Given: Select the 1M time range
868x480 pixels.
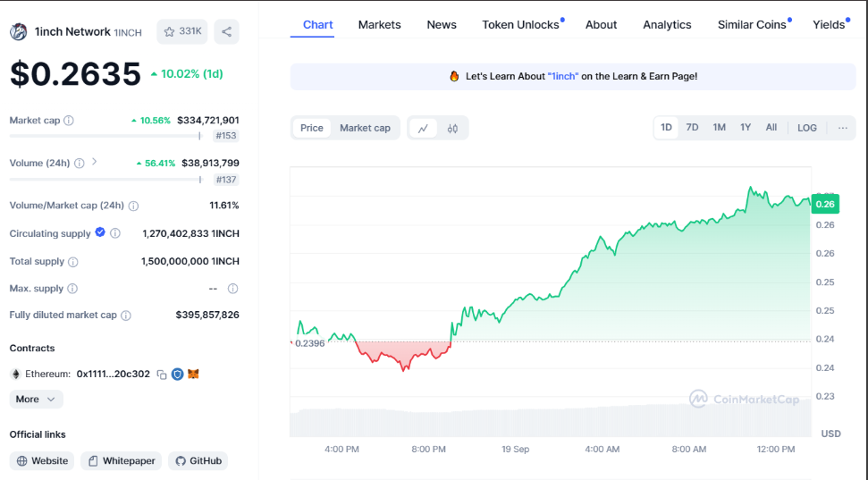Looking at the screenshot, I should click(x=719, y=127).
